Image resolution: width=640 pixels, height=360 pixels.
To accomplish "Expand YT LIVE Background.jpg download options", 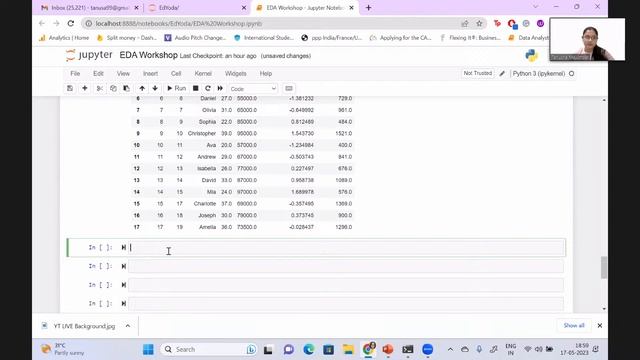I will point(128,326).
